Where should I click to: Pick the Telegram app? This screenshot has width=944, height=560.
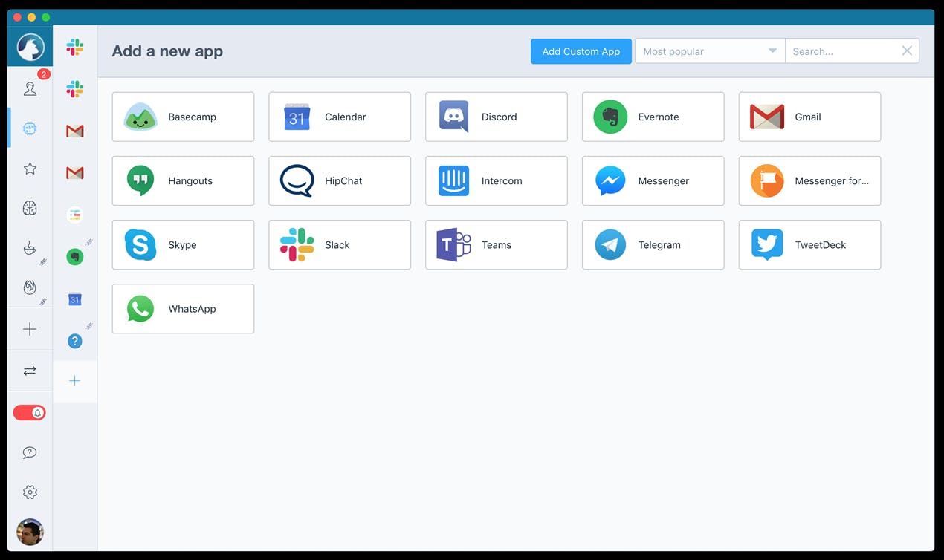[653, 244]
